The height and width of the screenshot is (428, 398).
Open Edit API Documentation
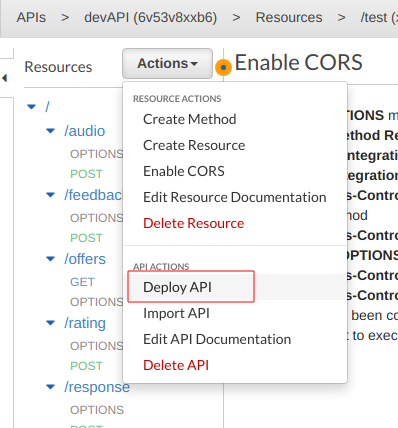[x=217, y=339]
